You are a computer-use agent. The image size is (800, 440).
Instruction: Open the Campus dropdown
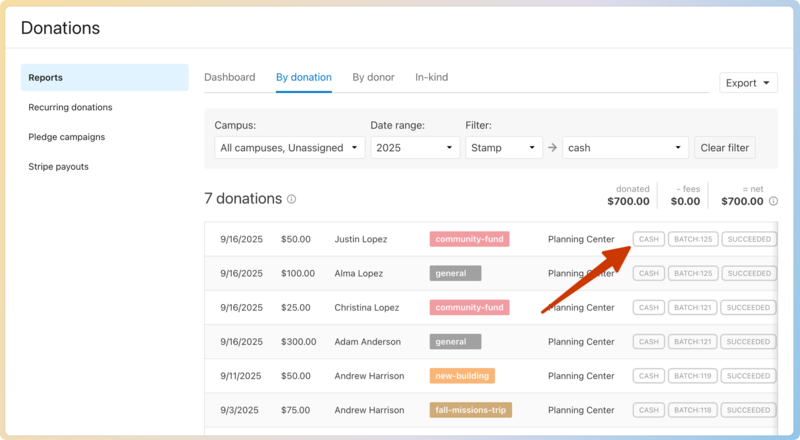click(x=289, y=148)
